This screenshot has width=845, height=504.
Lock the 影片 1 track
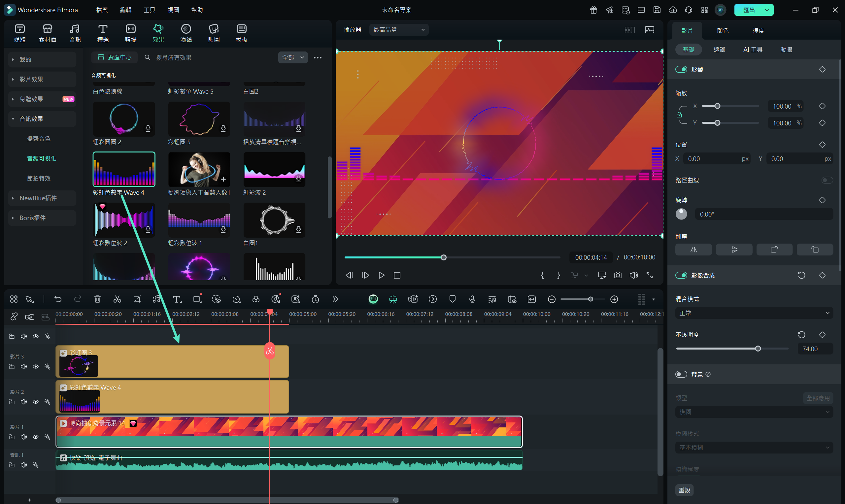coord(12,437)
